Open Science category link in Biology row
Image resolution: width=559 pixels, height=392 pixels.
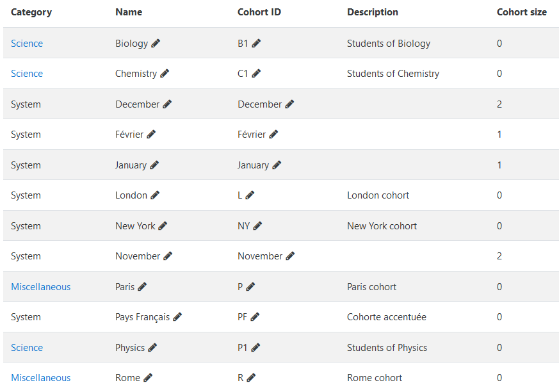(x=27, y=44)
